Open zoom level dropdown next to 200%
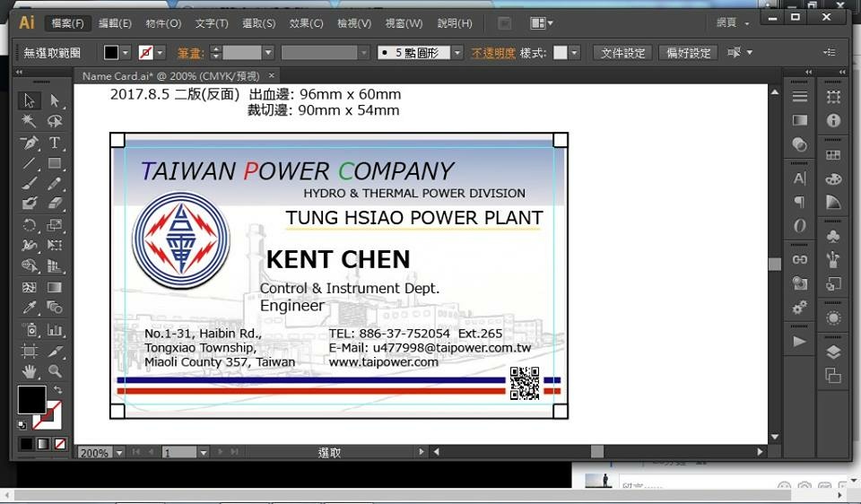The height and width of the screenshot is (504, 861). tap(119, 452)
